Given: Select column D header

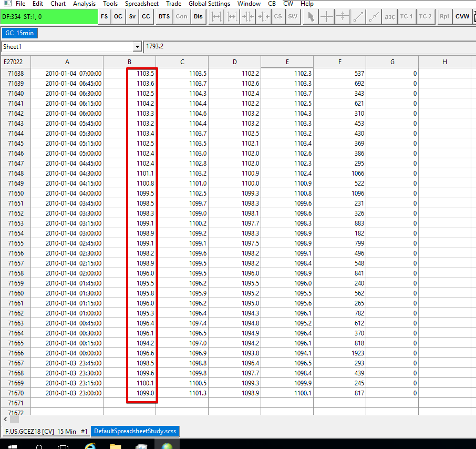Looking at the screenshot, I should click(235, 62).
